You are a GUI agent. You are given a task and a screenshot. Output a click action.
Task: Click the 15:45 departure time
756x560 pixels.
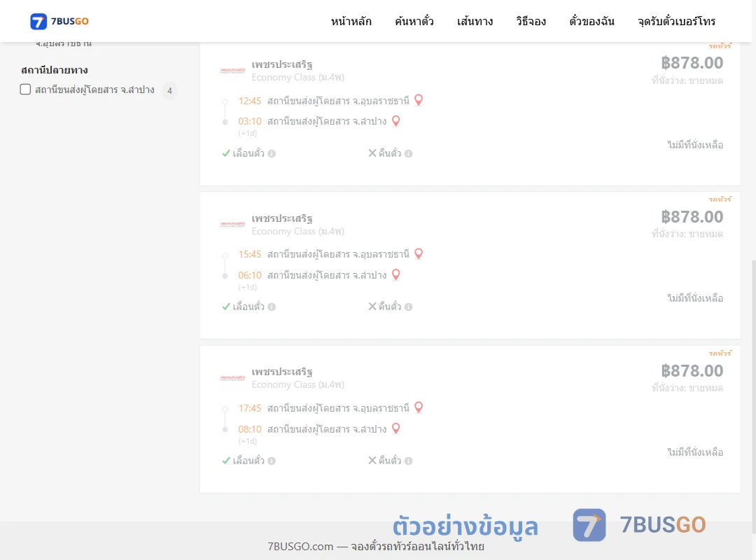click(250, 255)
